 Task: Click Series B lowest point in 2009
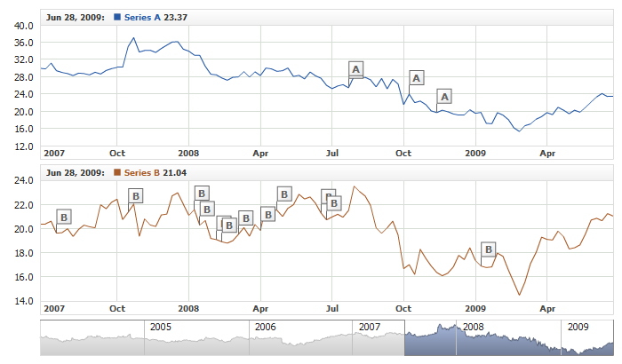tap(519, 294)
